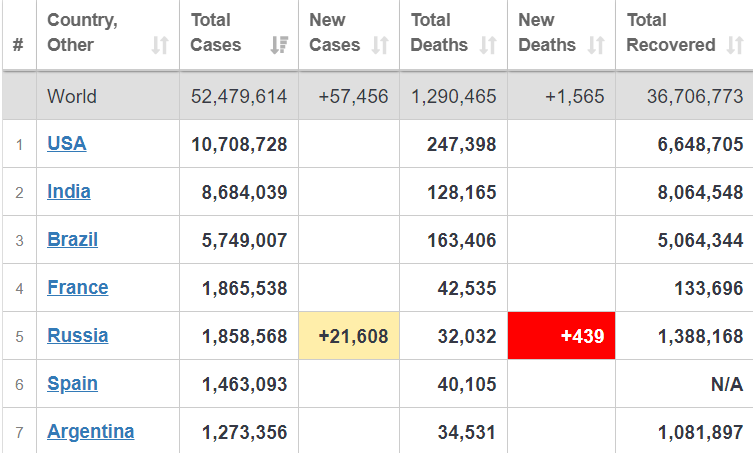Select Russia's red +439 new deaths cell
The height and width of the screenshot is (453, 753).
(x=561, y=336)
